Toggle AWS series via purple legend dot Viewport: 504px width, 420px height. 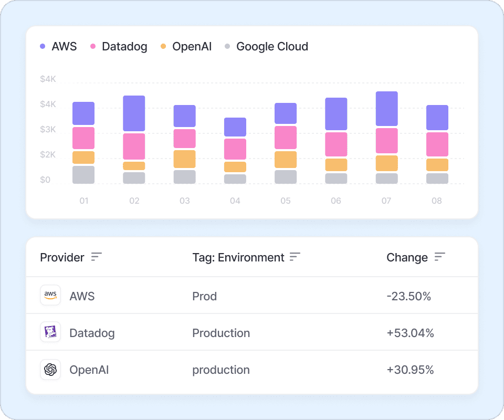(43, 47)
